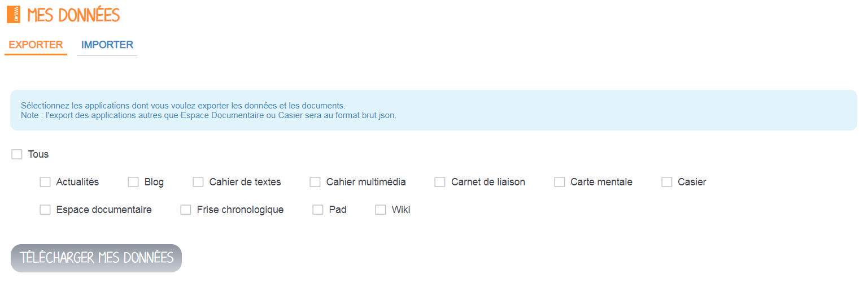
Task: Click the Frise chronologique label text
Action: pyautogui.click(x=240, y=210)
